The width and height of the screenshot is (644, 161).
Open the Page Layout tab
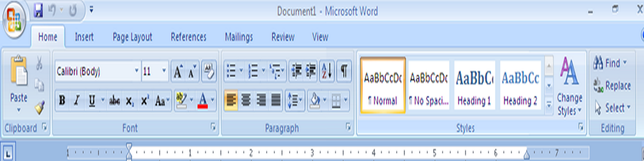point(132,37)
